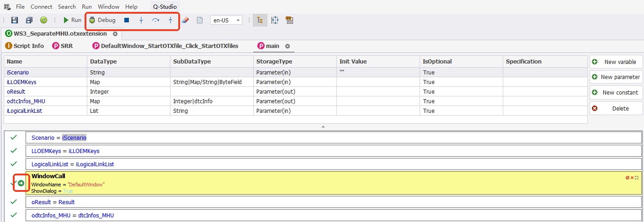The image size is (644, 222).
Task: Select the oResult row name
Action: (16, 91)
